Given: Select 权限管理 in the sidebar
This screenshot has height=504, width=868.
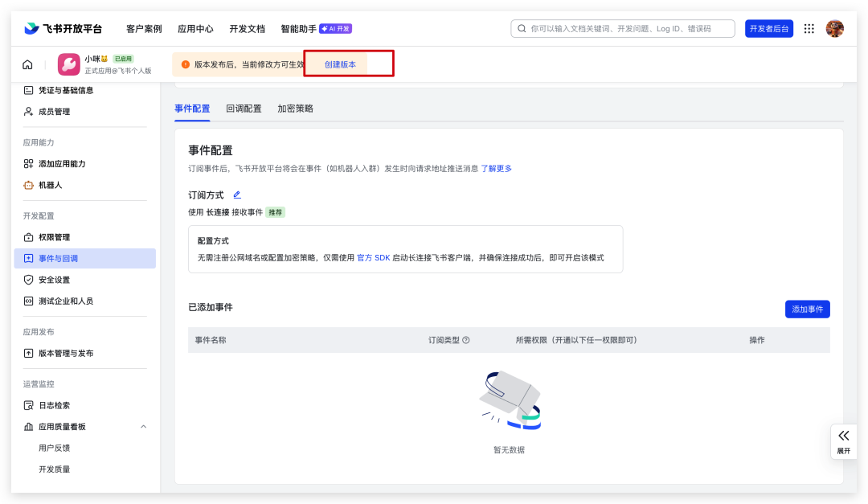Looking at the screenshot, I should (x=55, y=237).
